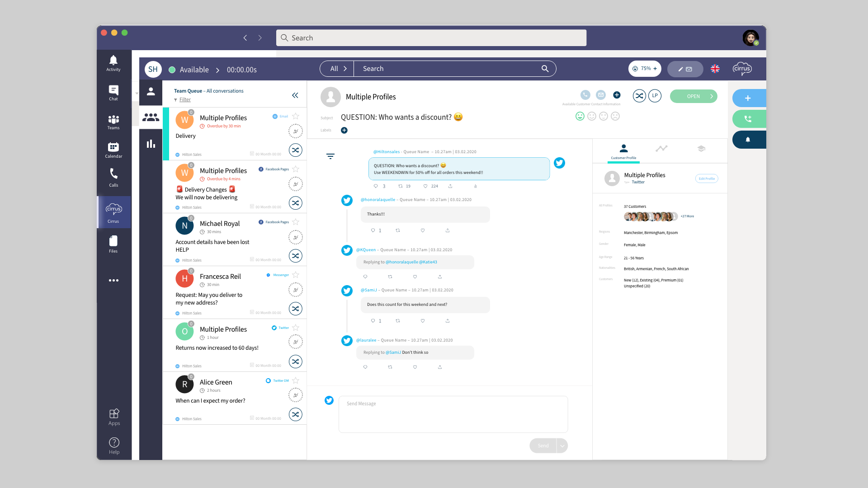
Task: Open Chat in the Teams sidebar
Action: point(113,93)
